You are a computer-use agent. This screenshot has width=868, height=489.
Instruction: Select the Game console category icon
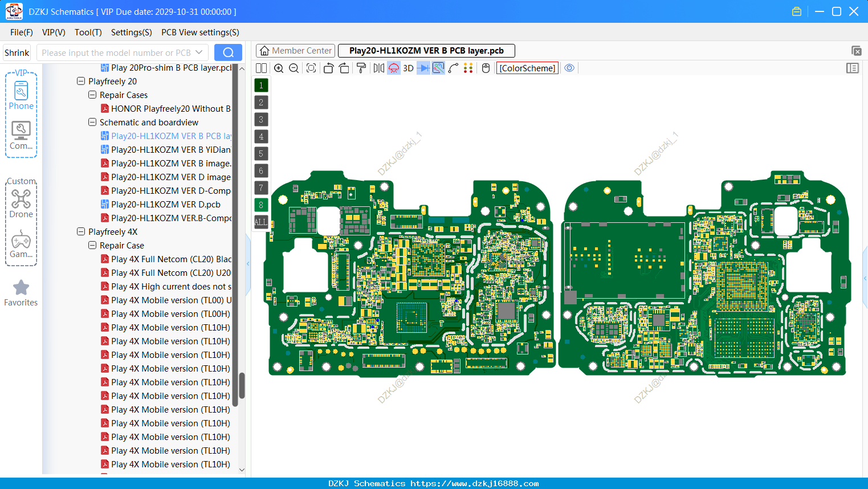pyautogui.click(x=21, y=244)
